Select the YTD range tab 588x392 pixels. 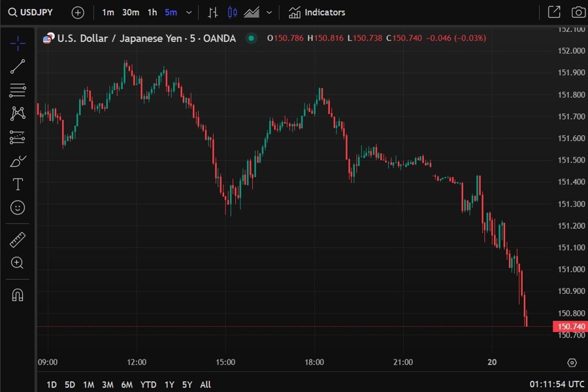click(148, 385)
